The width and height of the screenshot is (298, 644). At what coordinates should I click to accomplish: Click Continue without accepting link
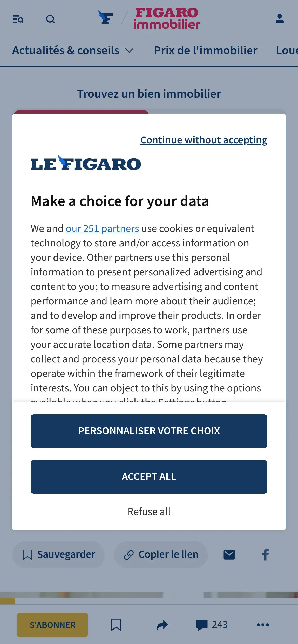pos(204,140)
